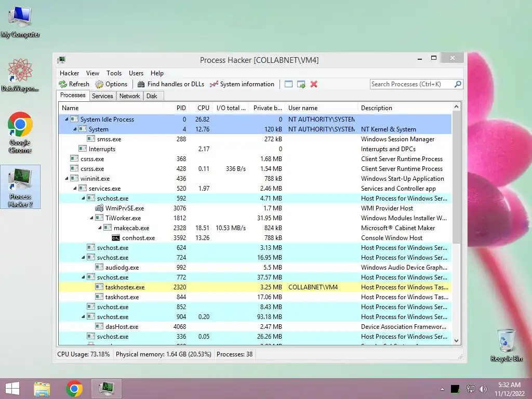Viewport: 532px width, 399px height.
Task: Open System information graph window
Action: [242, 84]
